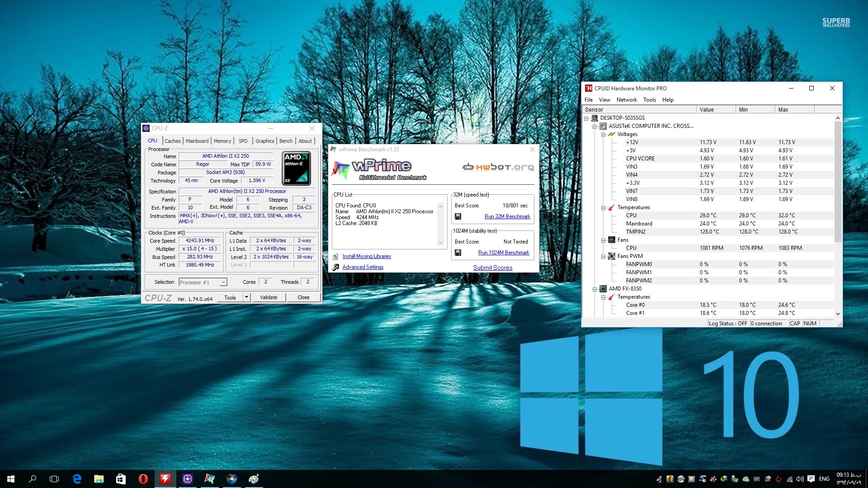Image resolution: width=868 pixels, height=488 pixels.
Task: Click the scroll down arrow in Hardware Monitor
Action: pos(838,314)
